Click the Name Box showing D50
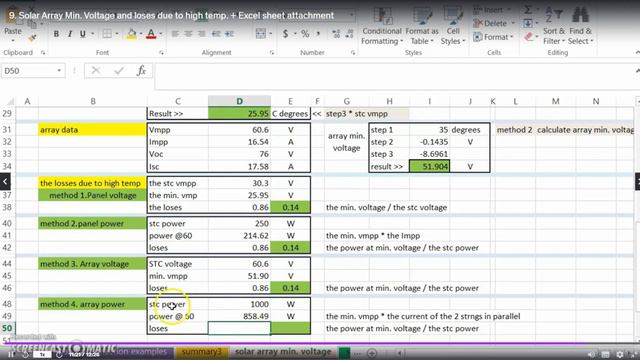Screen dimensions: 640x360 [33, 71]
